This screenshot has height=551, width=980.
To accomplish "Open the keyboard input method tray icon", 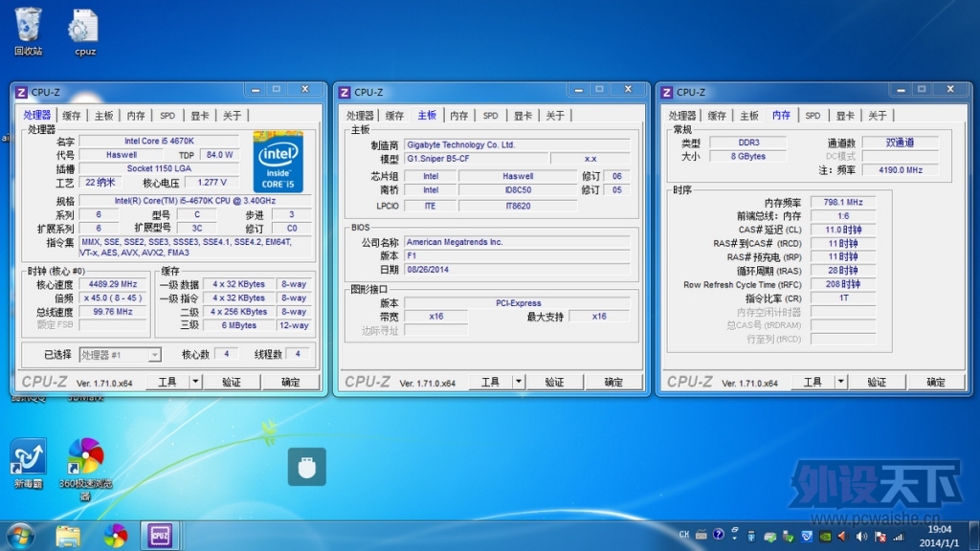I will click(x=702, y=535).
